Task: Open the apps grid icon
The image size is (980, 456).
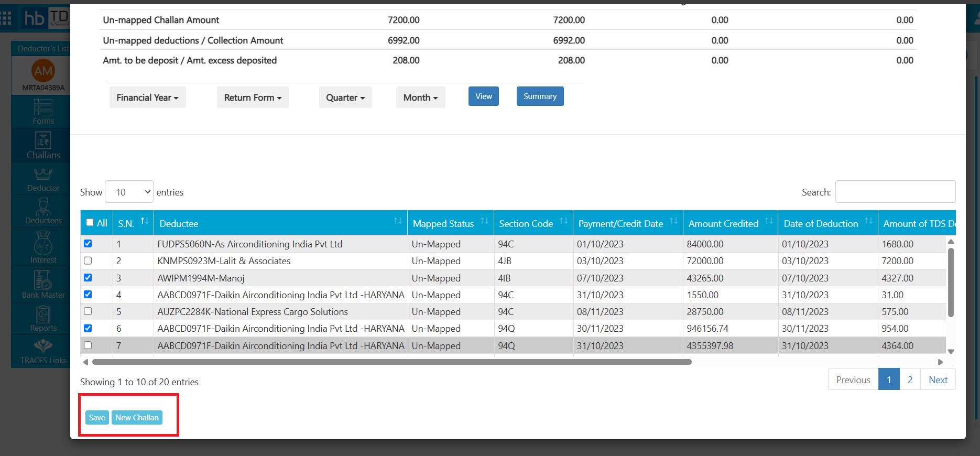Action: (6, 19)
